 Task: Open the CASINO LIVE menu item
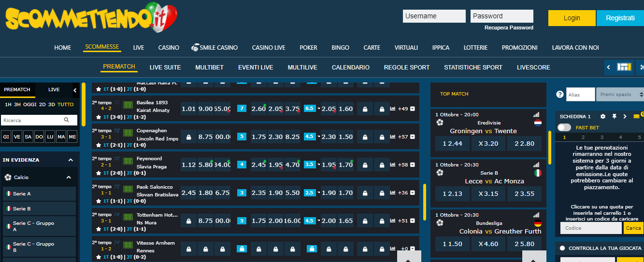[x=268, y=48]
